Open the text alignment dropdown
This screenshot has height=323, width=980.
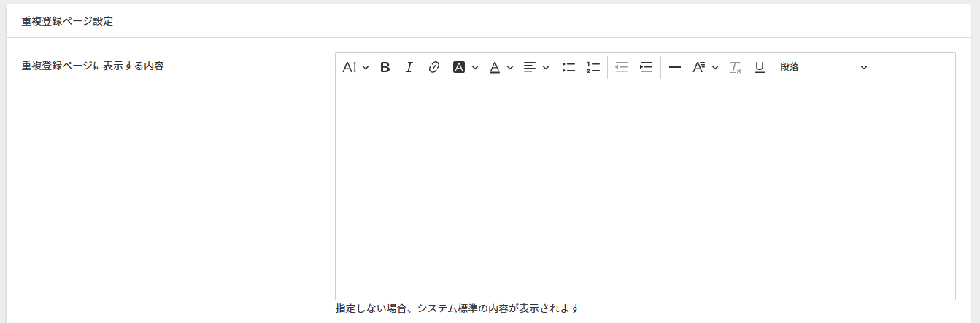[x=536, y=67]
